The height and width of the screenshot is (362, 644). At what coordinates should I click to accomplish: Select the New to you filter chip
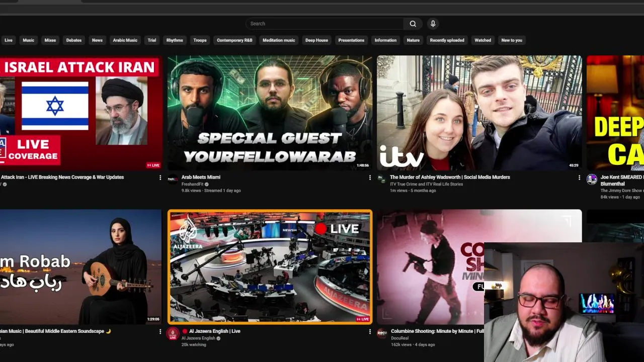click(x=512, y=40)
